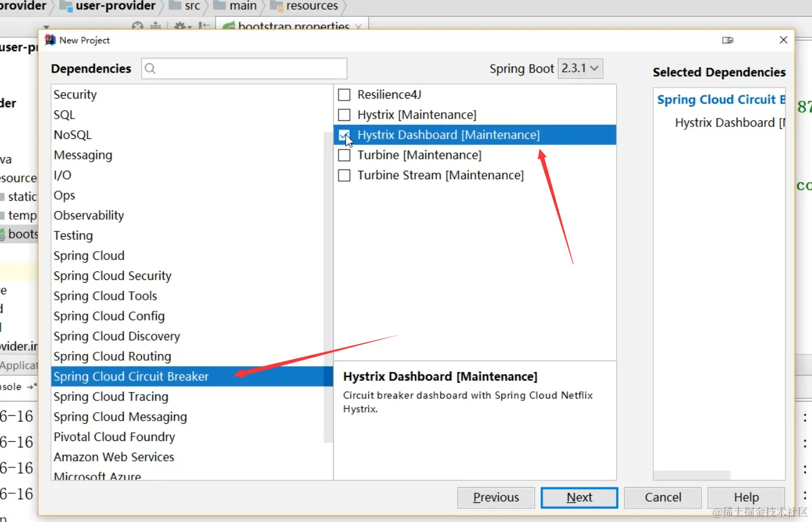
Task: Click the main folder icon in breadcrumb
Action: coord(220,6)
